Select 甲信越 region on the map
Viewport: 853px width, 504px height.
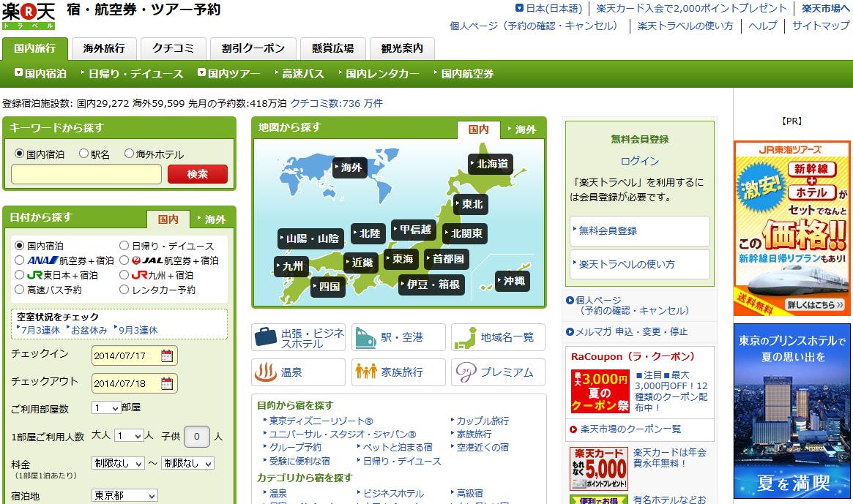click(414, 230)
